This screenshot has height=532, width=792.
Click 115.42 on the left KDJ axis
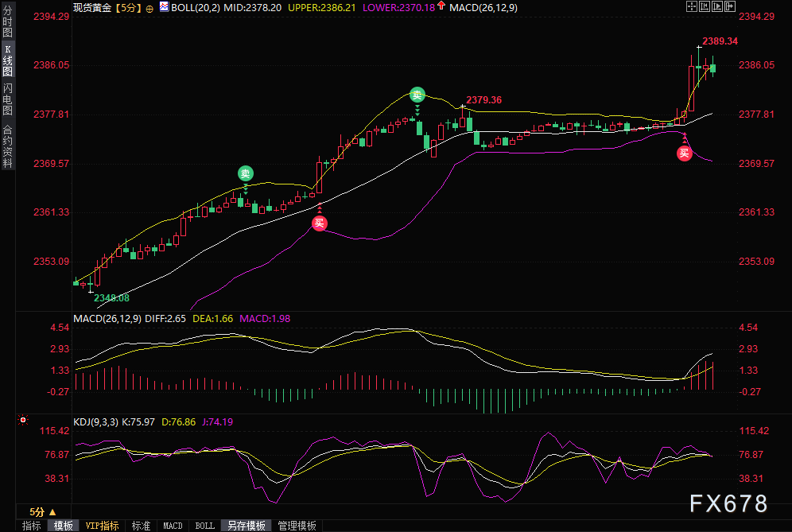coord(55,431)
